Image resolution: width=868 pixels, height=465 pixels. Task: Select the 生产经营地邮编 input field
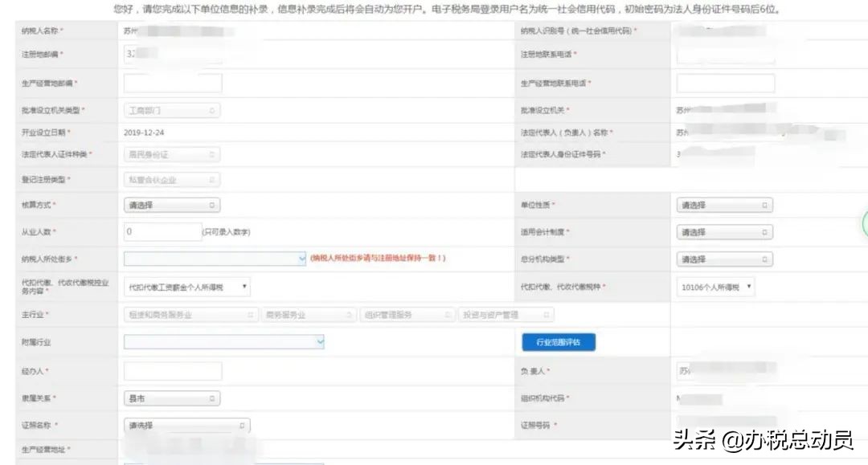pyautogui.click(x=172, y=83)
